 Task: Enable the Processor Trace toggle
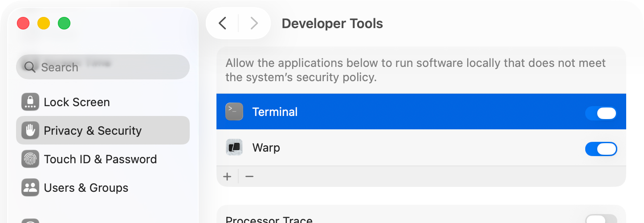click(x=601, y=219)
